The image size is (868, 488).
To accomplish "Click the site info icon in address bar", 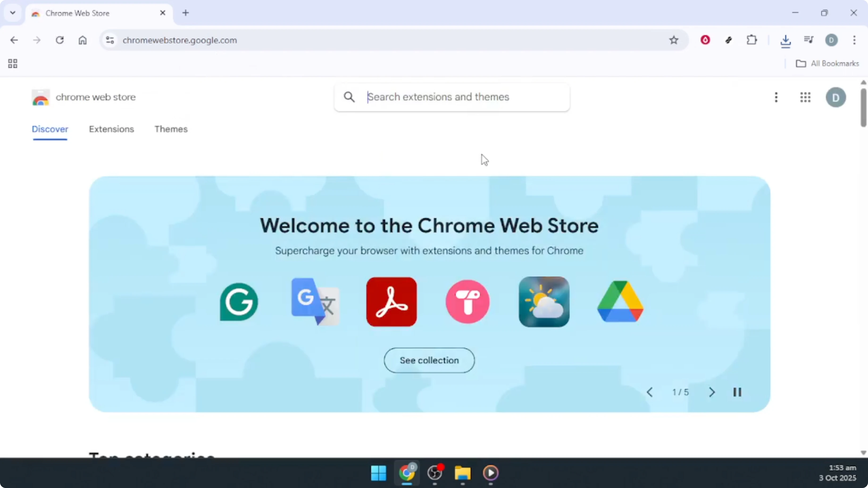I will [109, 40].
